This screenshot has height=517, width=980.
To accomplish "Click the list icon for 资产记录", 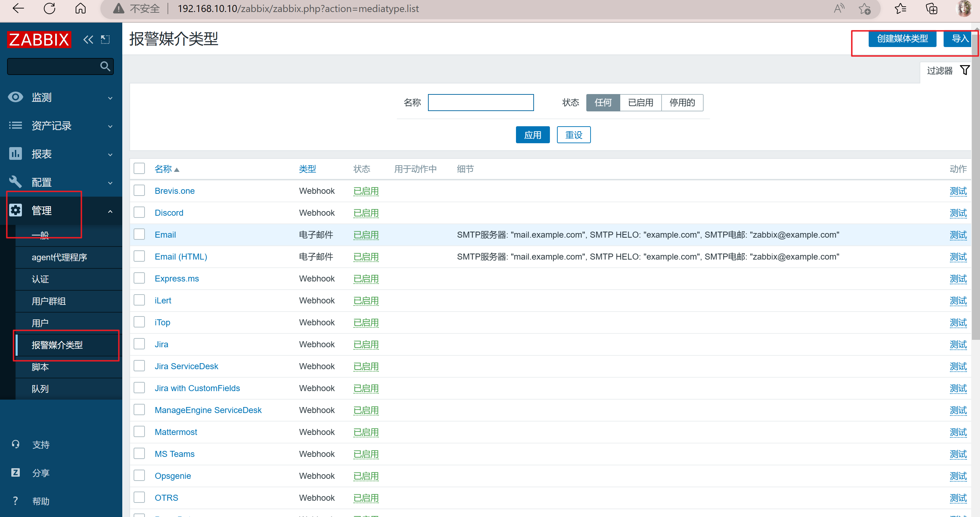I will 15,125.
